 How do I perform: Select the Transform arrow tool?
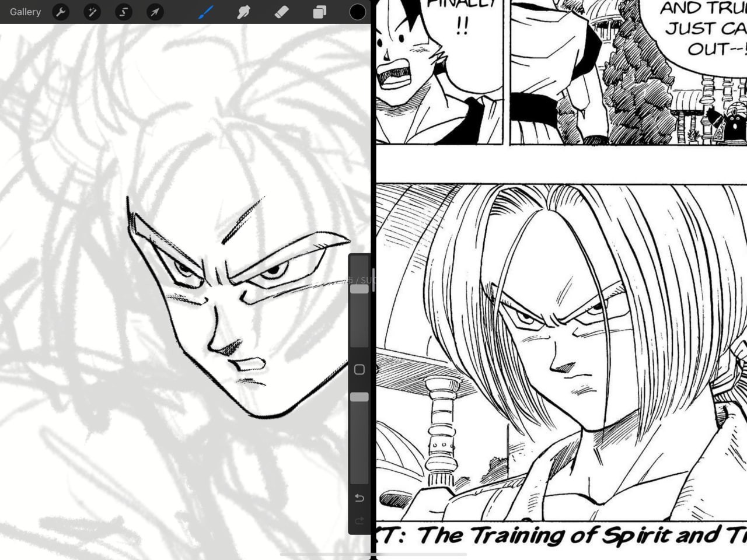155,12
